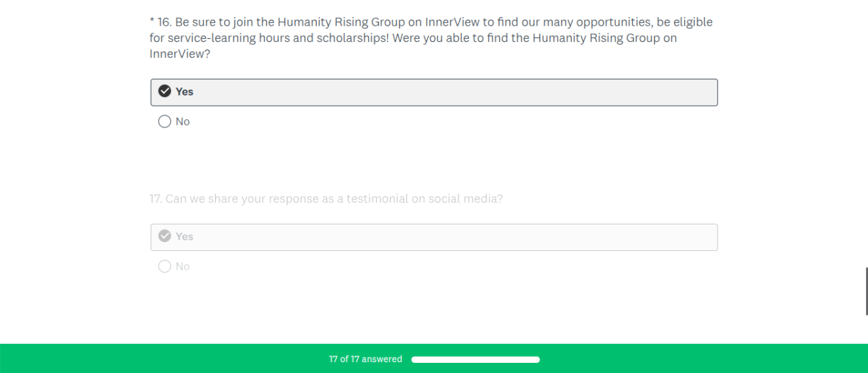This screenshot has width=868, height=373.
Task: Click the No label text under question 16
Action: coord(182,122)
